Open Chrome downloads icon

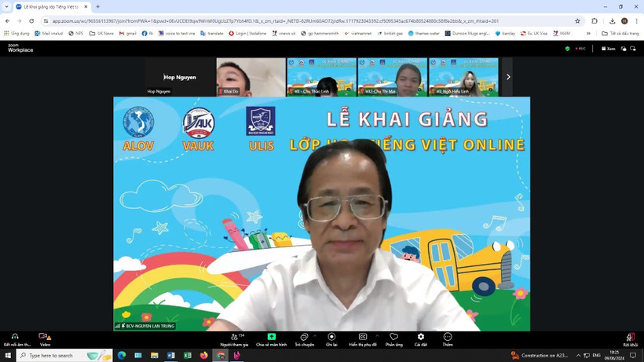coord(612,21)
